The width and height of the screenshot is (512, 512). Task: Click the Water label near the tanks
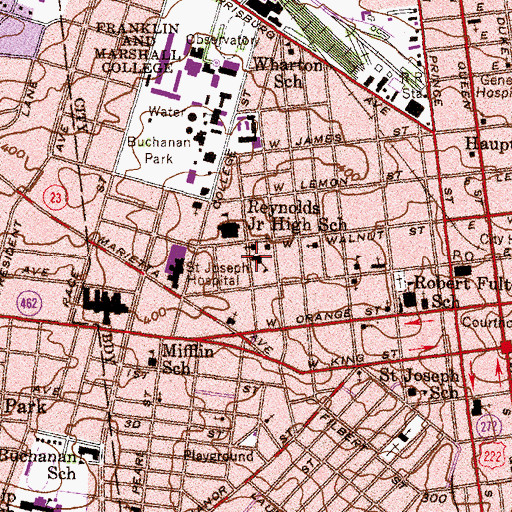coord(166,112)
